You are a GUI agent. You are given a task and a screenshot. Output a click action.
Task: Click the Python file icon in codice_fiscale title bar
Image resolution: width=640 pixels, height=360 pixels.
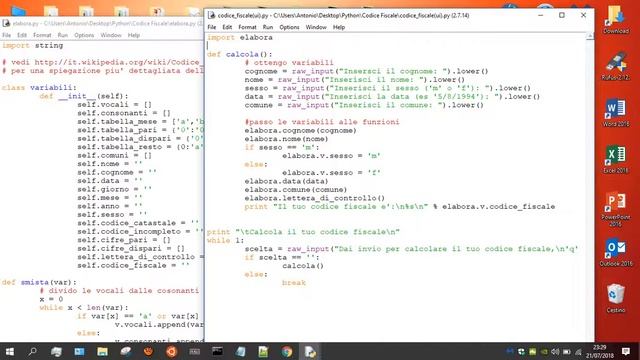click(x=211, y=16)
